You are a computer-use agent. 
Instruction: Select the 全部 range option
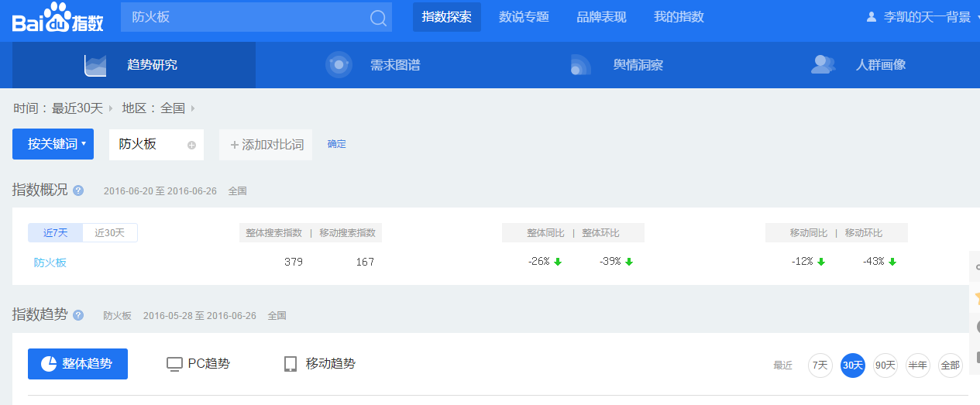951,366
